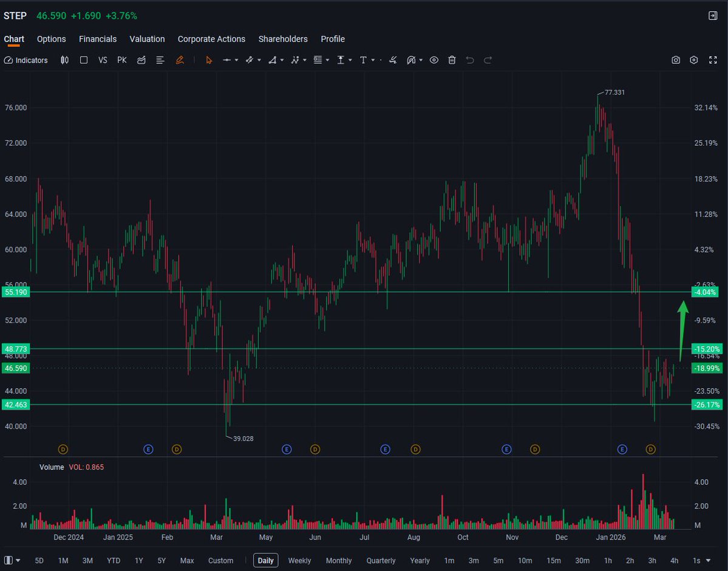Click the redo arrow
Image resolution: width=728 pixels, height=571 pixels.
click(x=488, y=60)
